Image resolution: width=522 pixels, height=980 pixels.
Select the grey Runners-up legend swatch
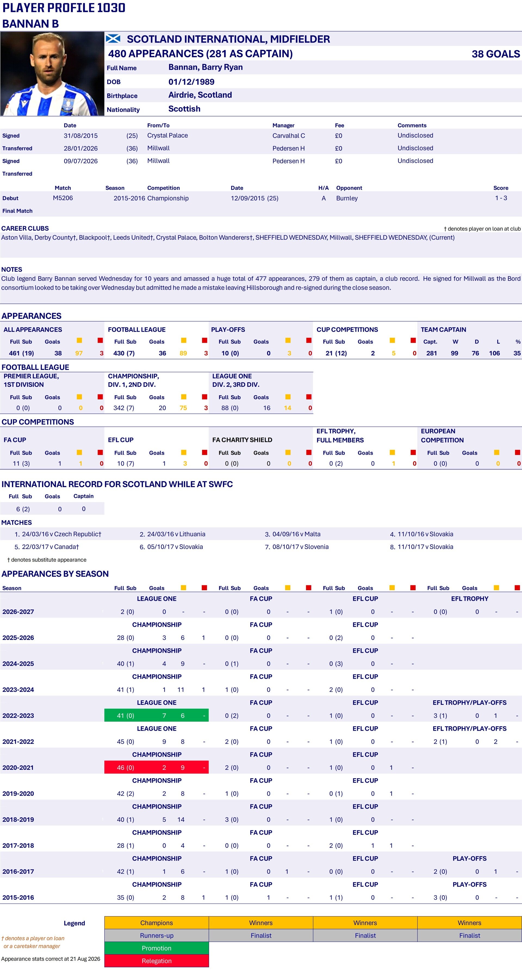pyautogui.click(x=157, y=935)
